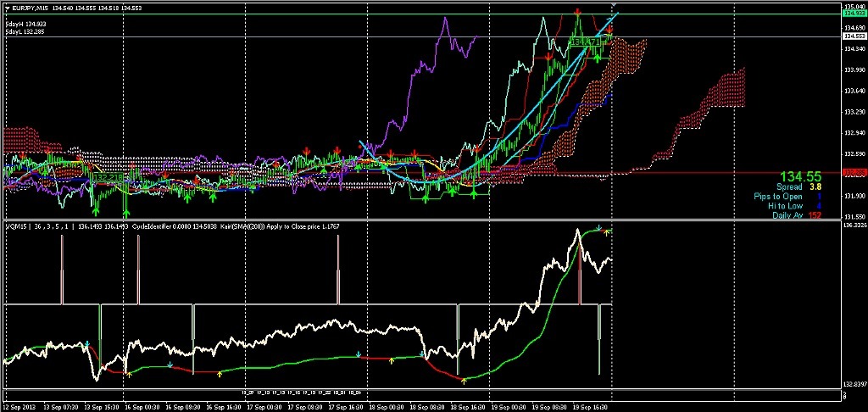Click the 19 Sep 00:30 time axis label
The height and width of the screenshot is (412, 868).
click(508, 406)
